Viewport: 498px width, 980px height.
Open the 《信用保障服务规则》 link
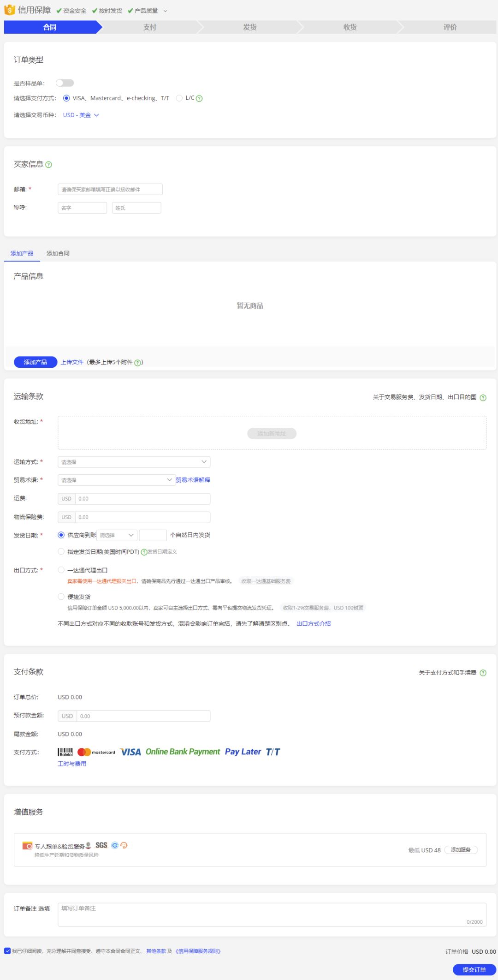[x=198, y=951]
